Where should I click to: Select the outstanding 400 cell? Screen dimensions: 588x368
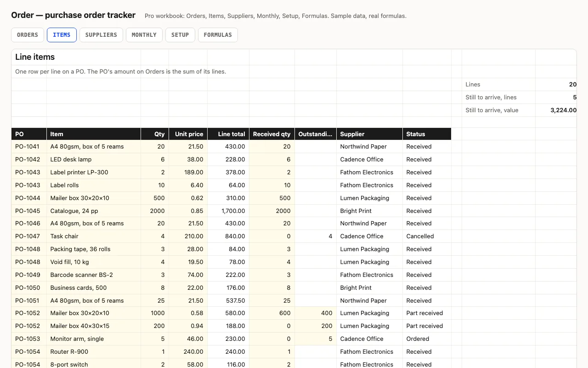[316, 313]
